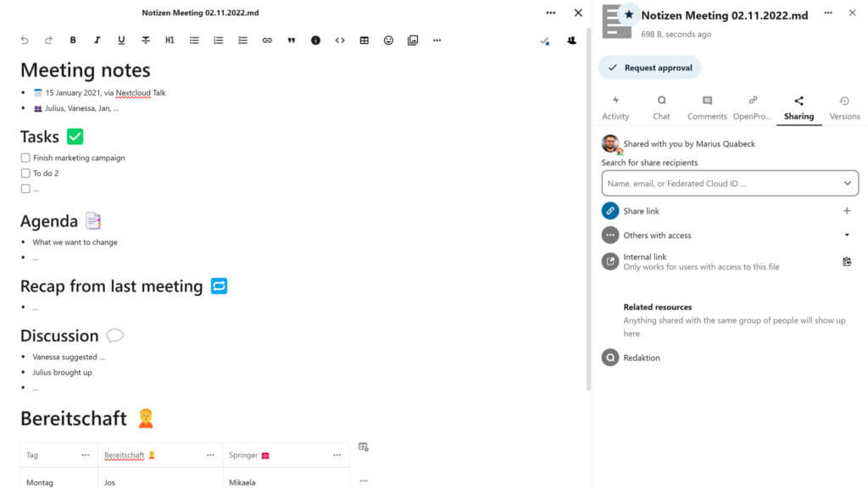868x488 pixels.
Task: Switch to the Versions tab
Action: [845, 108]
